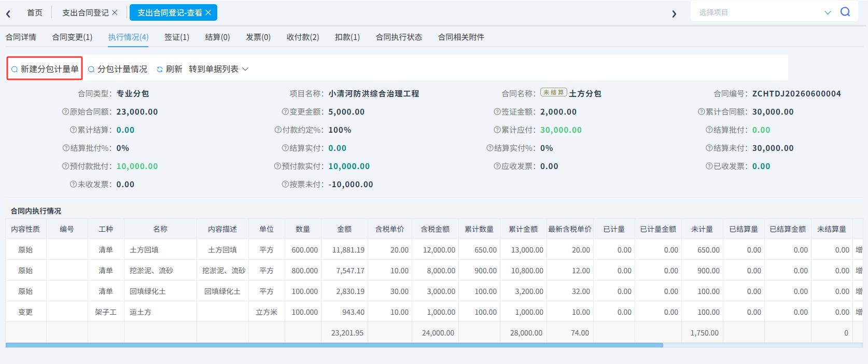
Task: Open the 合同变更(1) tab
Action: pos(72,37)
